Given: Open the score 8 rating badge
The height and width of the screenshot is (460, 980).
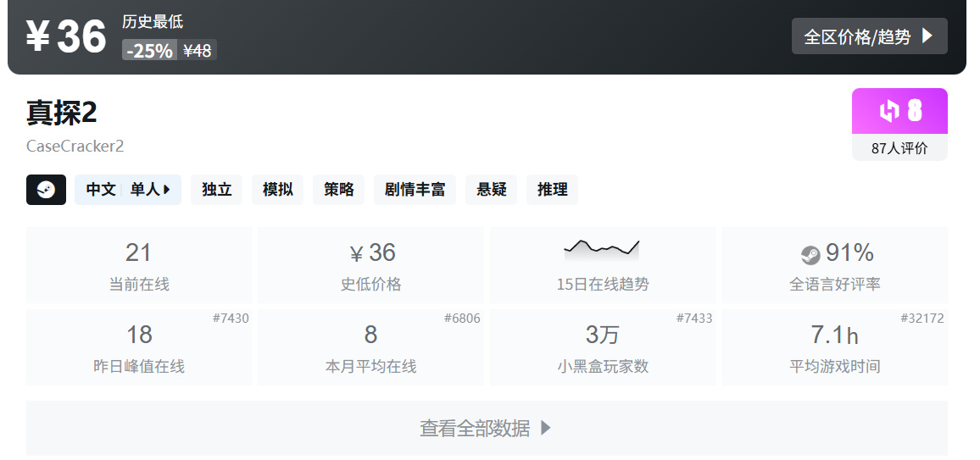Looking at the screenshot, I should click(899, 111).
